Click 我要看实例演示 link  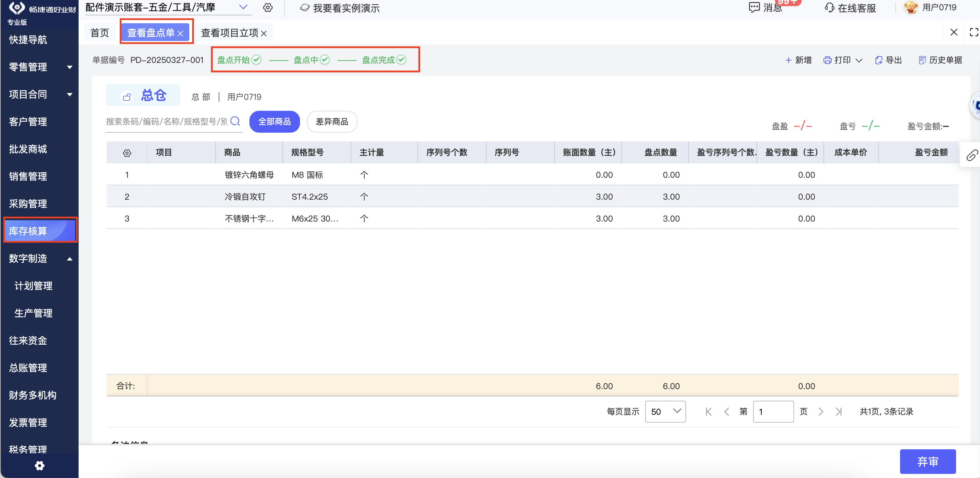pyautogui.click(x=340, y=8)
